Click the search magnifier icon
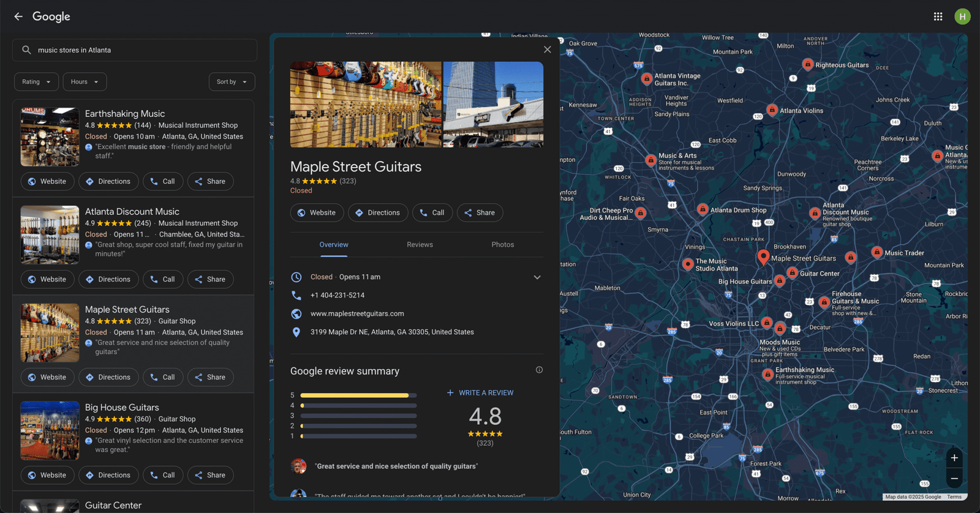 (26, 50)
